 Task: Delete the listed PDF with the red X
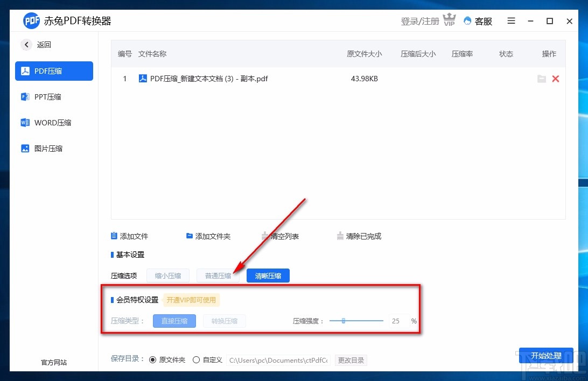click(556, 79)
